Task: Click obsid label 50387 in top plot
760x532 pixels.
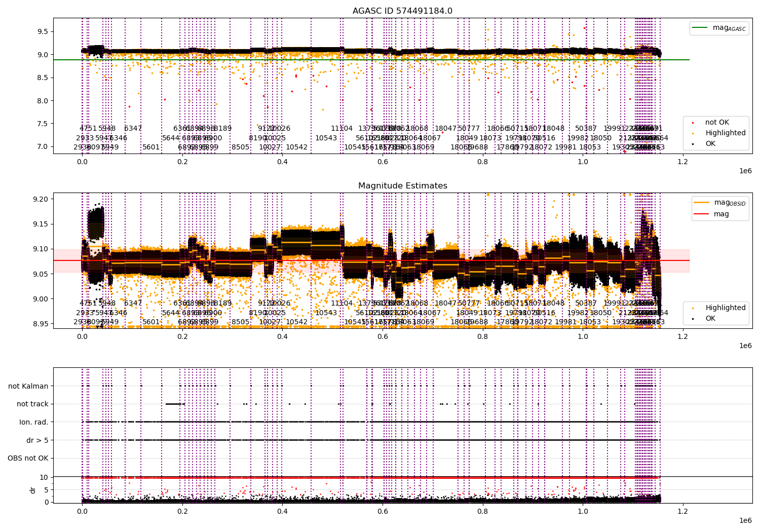Action: pos(586,129)
